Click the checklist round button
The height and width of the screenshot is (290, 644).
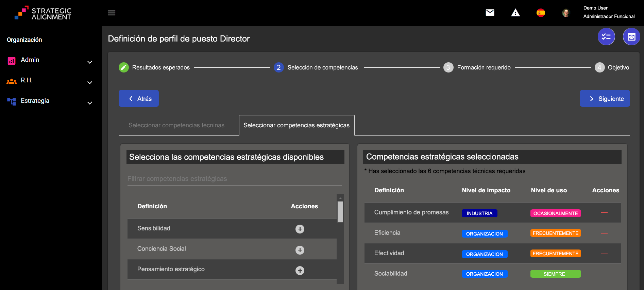coord(606,37)
